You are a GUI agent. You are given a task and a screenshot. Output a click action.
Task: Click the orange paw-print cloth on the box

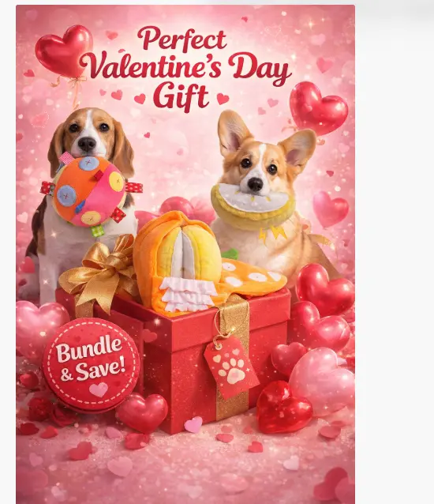(253, 276)
